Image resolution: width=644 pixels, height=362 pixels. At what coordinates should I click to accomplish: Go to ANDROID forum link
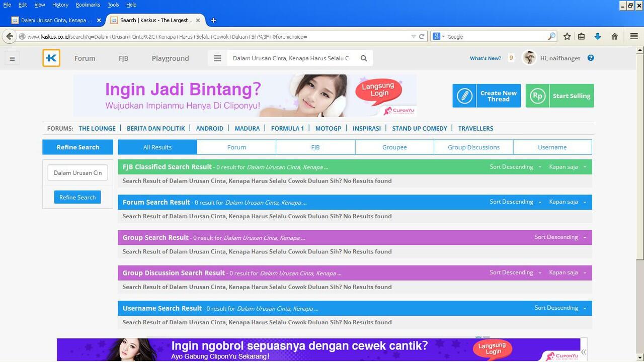(210, 128)
